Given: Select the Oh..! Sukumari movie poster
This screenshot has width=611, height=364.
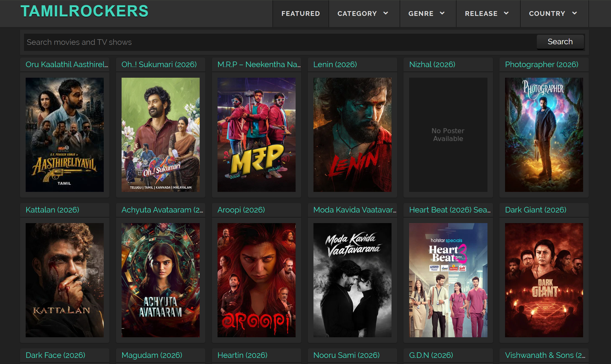Looking at the screenshot, I should [x=161, y=135].
